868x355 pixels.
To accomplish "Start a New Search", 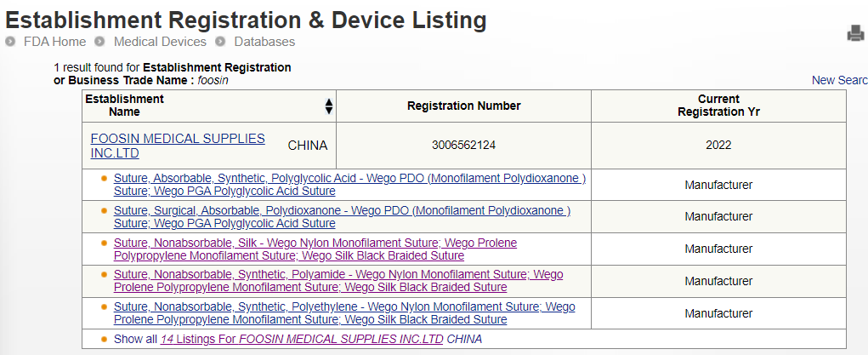I will [x=840, y=80].
